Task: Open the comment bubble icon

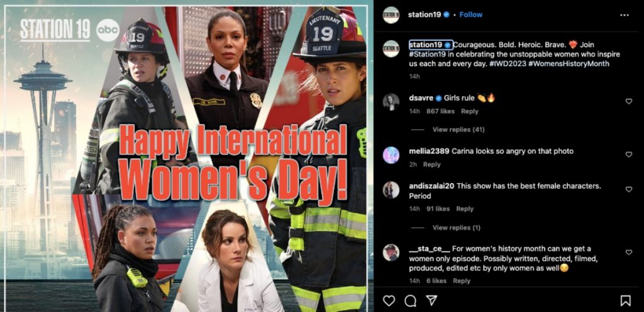Action: point(410,301)
